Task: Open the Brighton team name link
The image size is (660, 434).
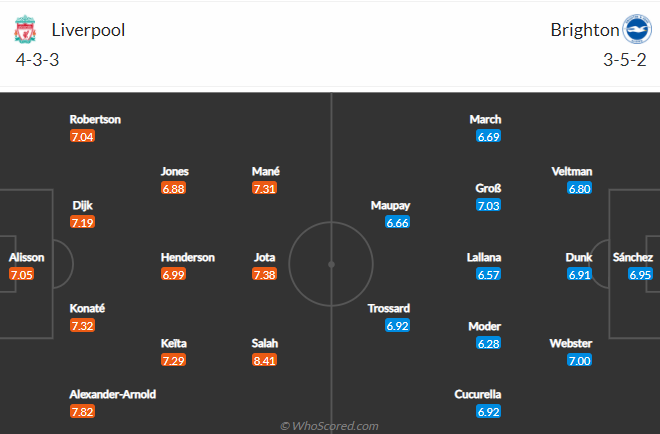Action: pyautogui.click(x=585, y=30)
